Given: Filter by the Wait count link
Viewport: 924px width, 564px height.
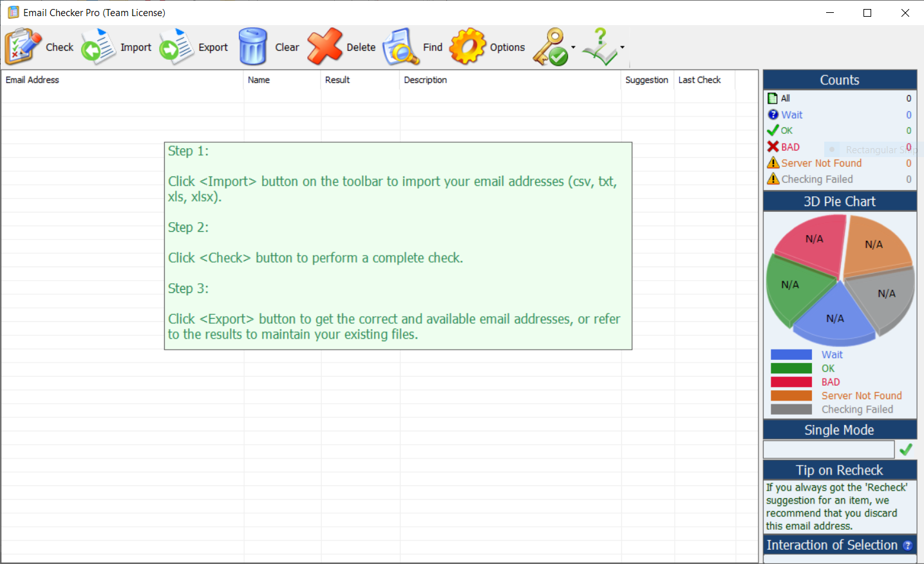Looking at the screenshot, I should (x=792, y=115).
